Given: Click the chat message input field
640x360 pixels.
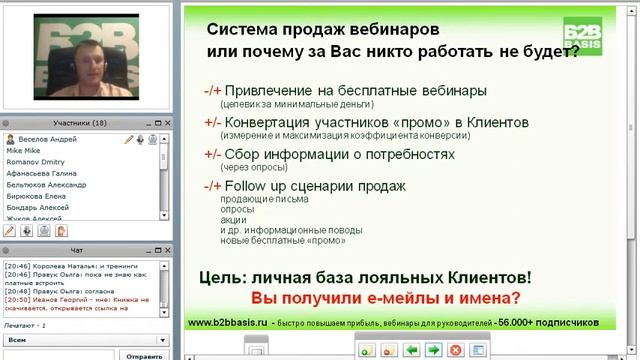Looking at the screenshot, I should click(59, 355).
